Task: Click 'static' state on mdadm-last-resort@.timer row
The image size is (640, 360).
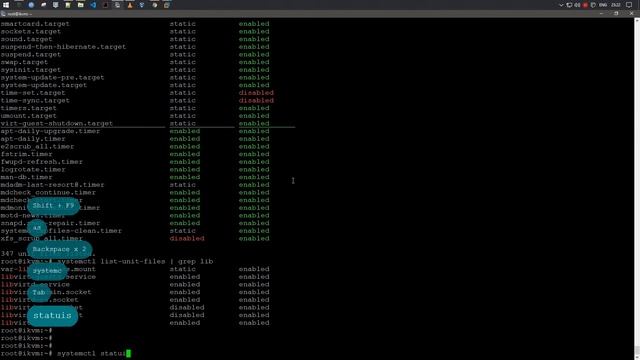Action: pos(182,185)
